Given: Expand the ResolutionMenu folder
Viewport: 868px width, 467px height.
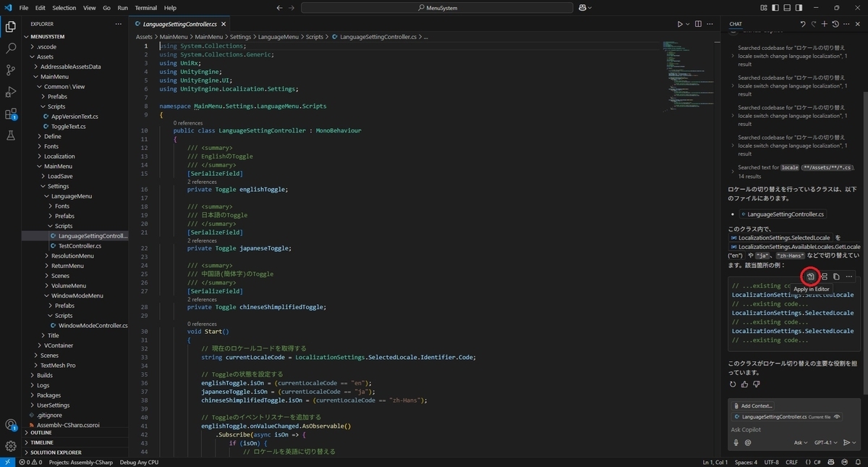Looking at the screenshot, I should coord(72,256).
